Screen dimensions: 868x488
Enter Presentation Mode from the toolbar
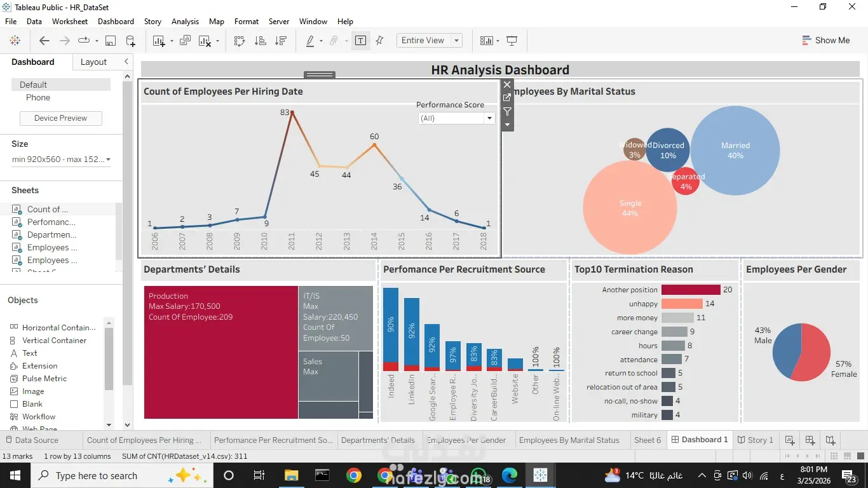click(512, 41)
